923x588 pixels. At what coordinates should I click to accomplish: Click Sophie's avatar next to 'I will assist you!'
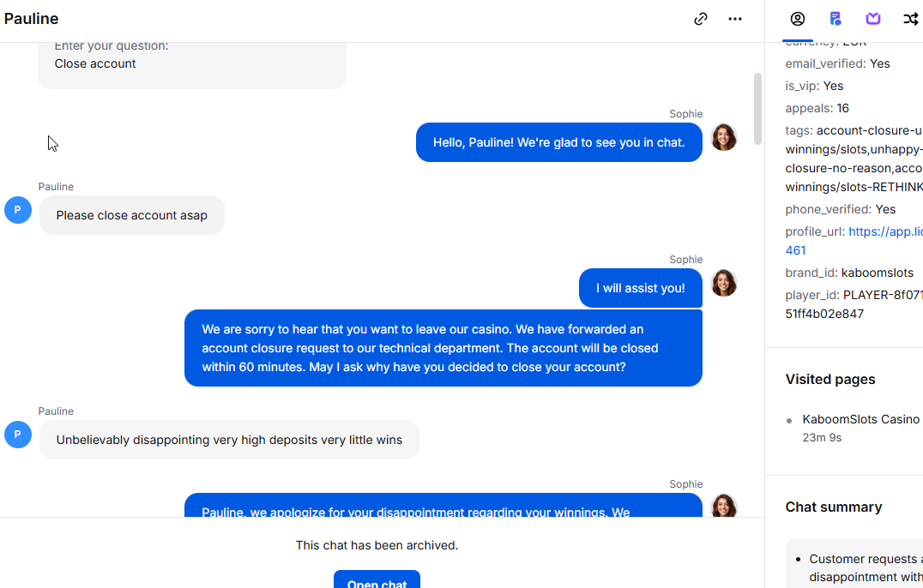tap(724, 284)
